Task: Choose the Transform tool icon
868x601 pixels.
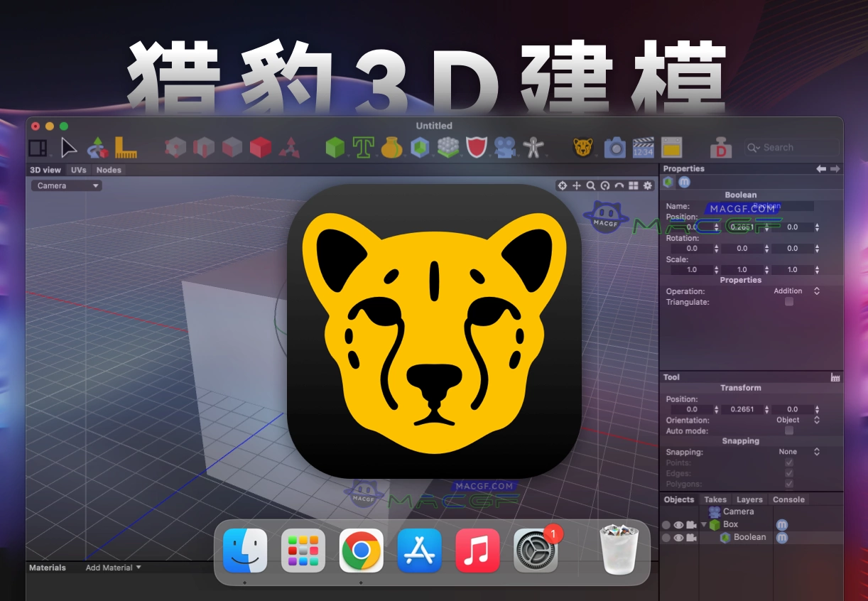Action: pyautogui.click(x=97, y=148)
